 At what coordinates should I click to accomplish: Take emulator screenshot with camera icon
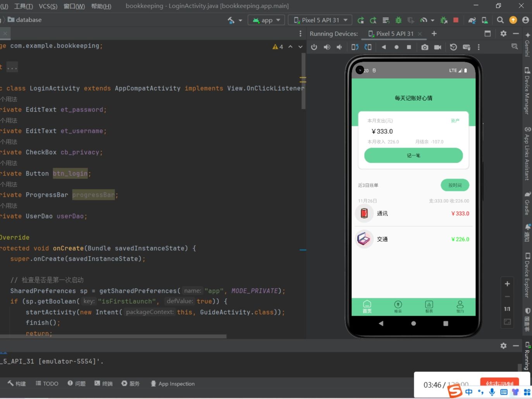(425, 47)
